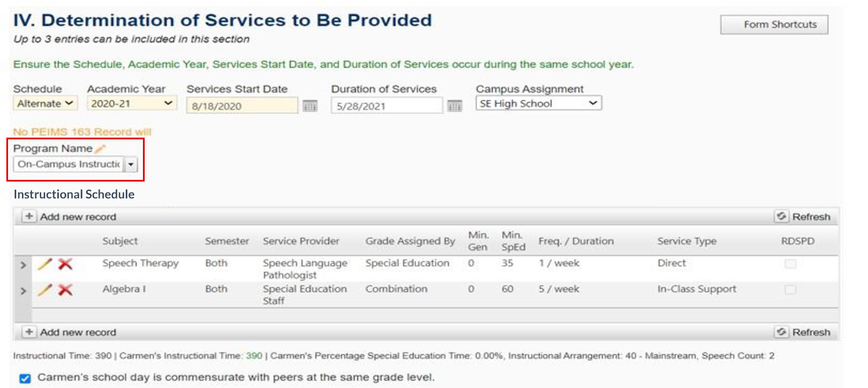Change the Campus Assignment selection
This screenshot has width=868, height=388.
(x=538, y=103)
